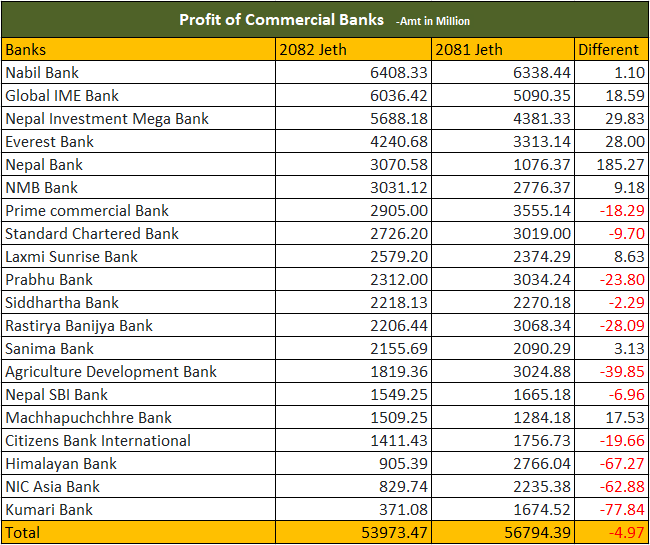Select the 28.00 difference cell
The width and height of the screenshot is (650, 545).
pos(611,141)
